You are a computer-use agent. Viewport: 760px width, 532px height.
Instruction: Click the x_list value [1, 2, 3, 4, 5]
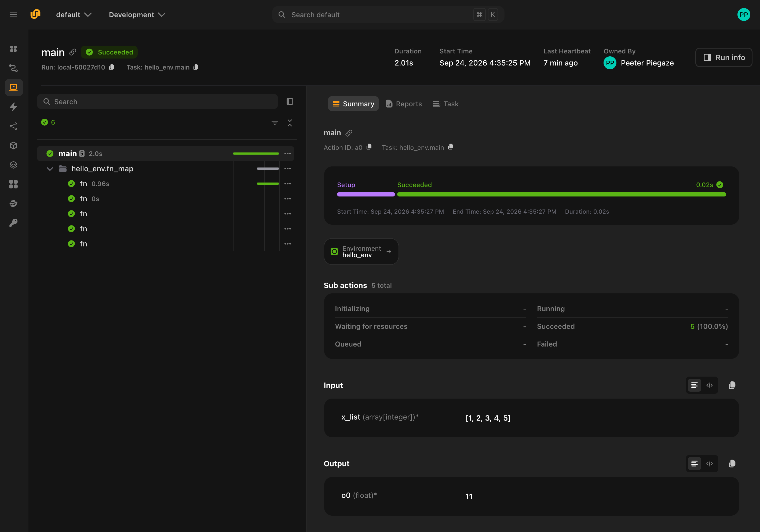[x=488, y=418]
